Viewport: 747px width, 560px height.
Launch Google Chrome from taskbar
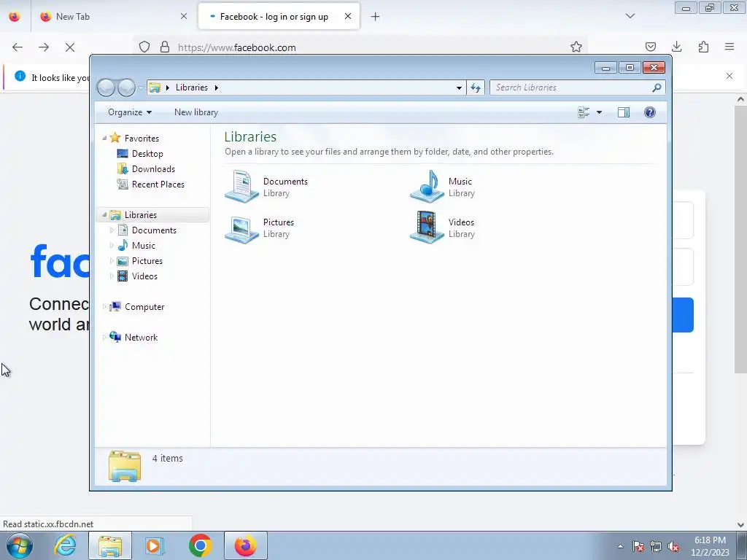pyautogui.click(x=200, y=545)
